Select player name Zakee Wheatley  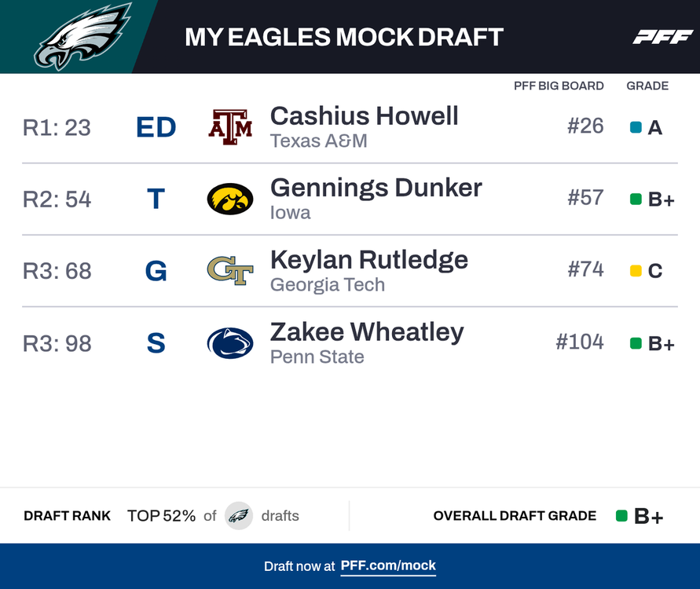point(367,332)
